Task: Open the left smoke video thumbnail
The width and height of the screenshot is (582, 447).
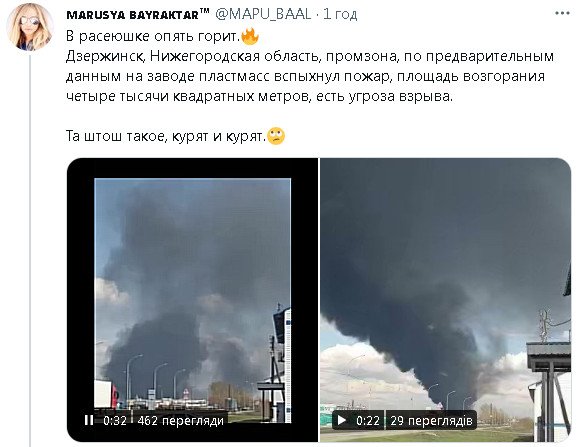Action: (x=192, y=300)
